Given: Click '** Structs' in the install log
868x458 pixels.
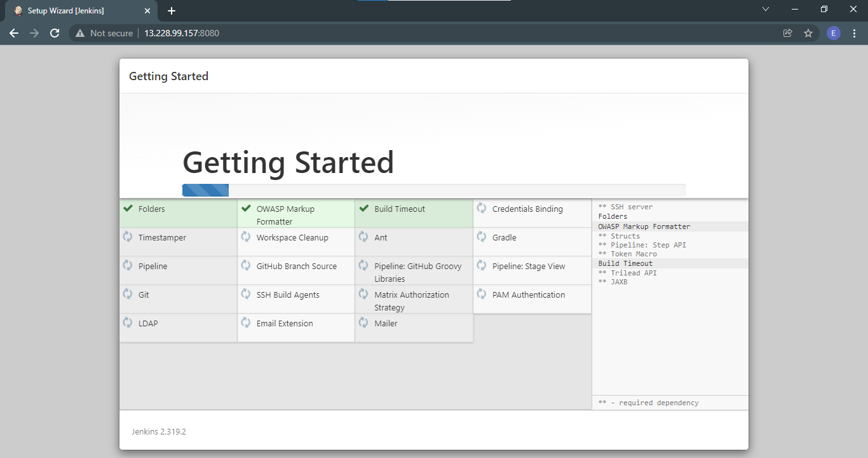Looking at the screenshot, I should (x=619, y=236).
